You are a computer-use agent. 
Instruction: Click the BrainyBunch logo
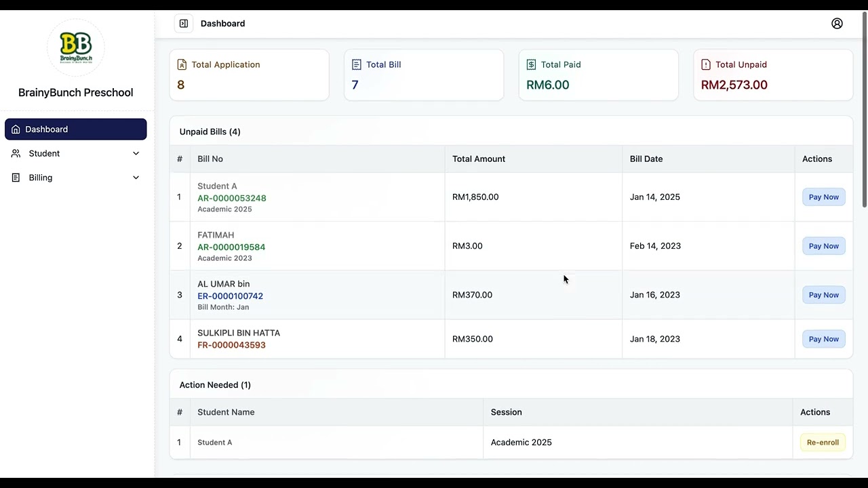coord(76,47)
